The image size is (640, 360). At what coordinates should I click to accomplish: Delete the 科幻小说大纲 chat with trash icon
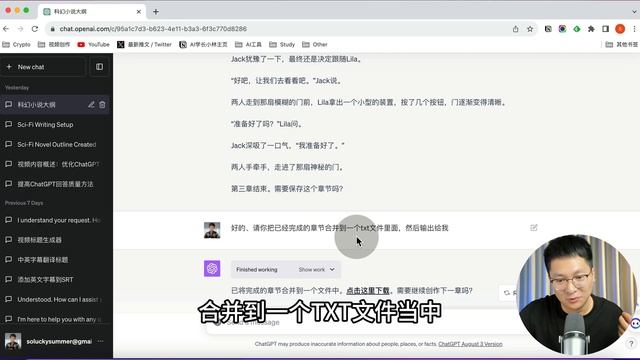click(102, 105)
